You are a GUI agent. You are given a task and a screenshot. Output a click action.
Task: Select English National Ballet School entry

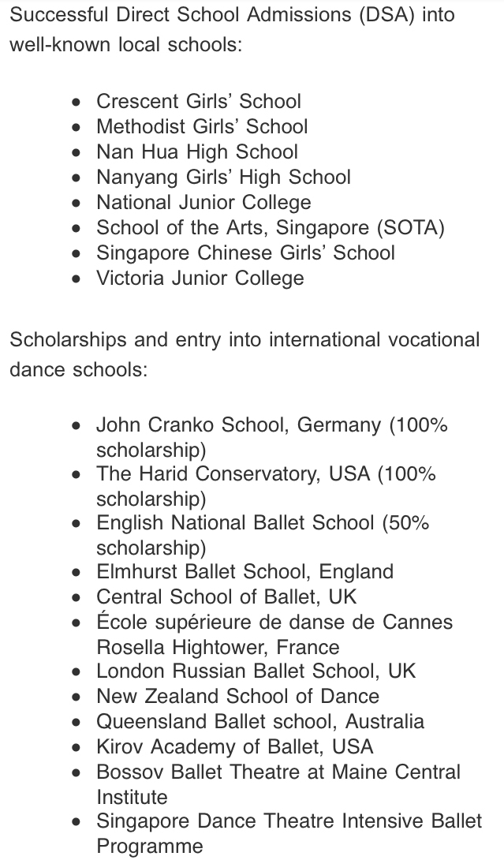[262, 523]
